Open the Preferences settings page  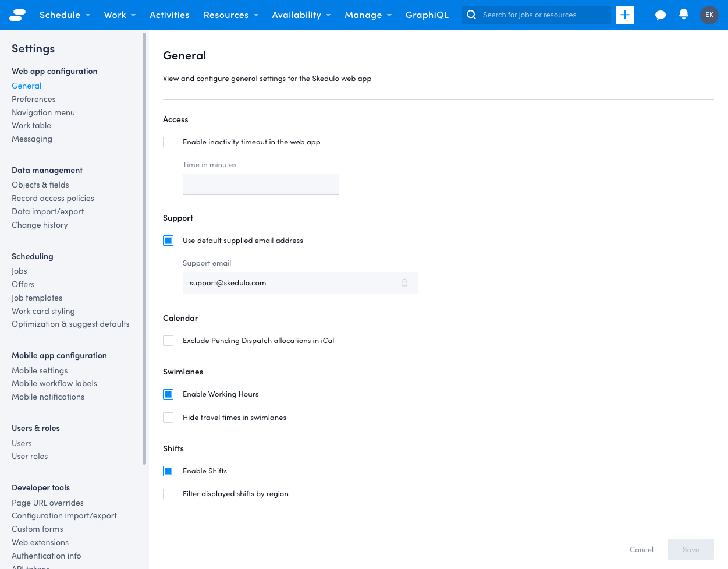click(x=33, y=99)
